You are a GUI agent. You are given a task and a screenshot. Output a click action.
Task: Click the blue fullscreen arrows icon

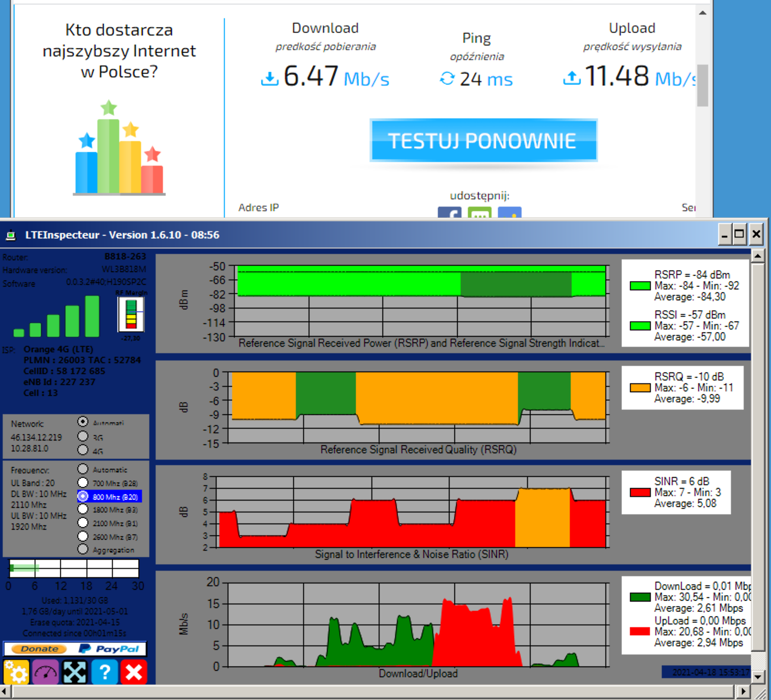coord(75,672)
